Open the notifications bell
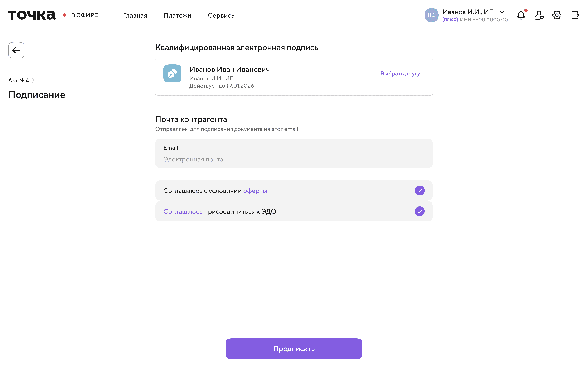 click(x=521, y=15)
